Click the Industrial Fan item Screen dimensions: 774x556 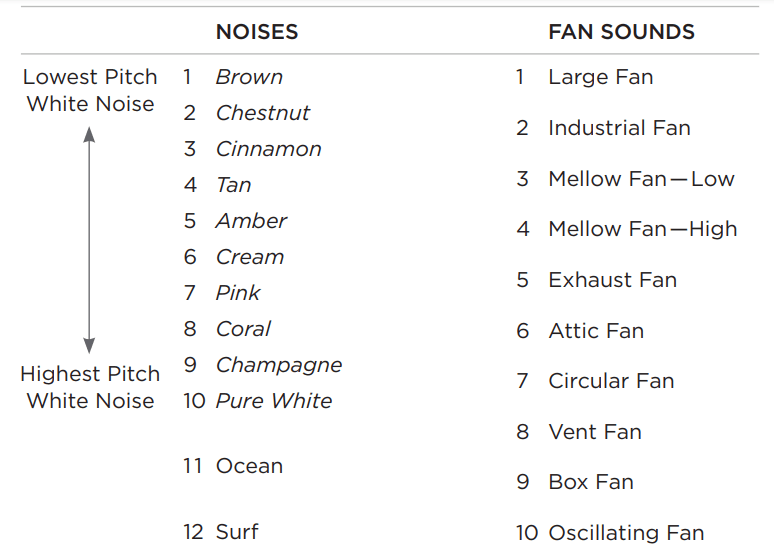click(x=619, y=128)
